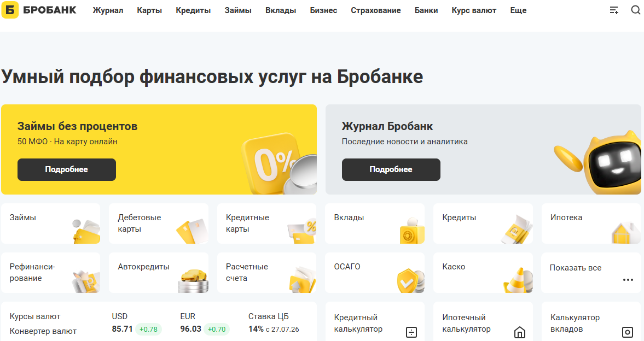This screenshot has height=341, width=644.
Task: Click the USD rate 85.71
Action: [123, 329]
